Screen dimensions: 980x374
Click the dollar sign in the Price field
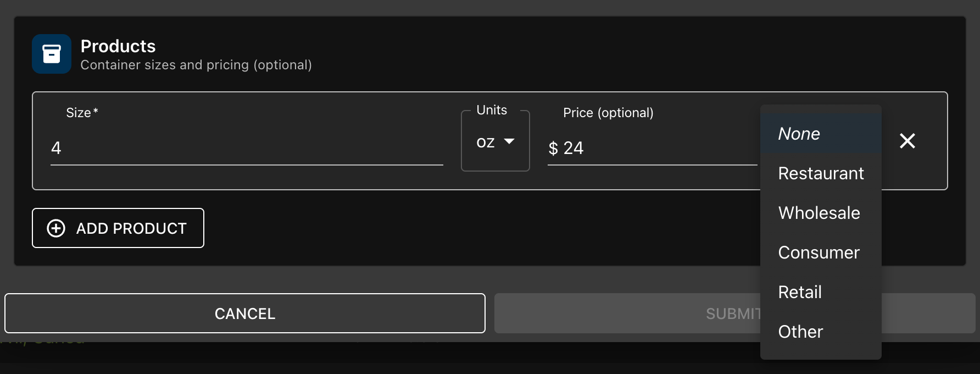click(553, 148)
